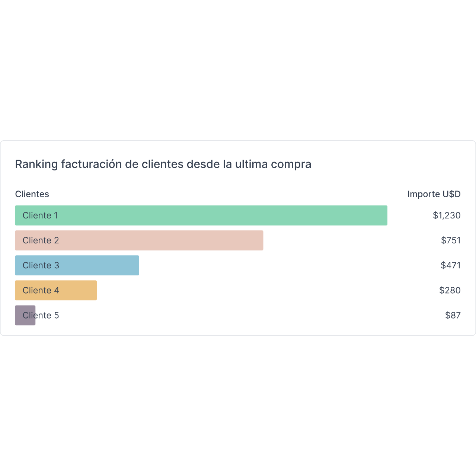Click the Importe U$D column header

pyautogui.click(x=434, y=194)
